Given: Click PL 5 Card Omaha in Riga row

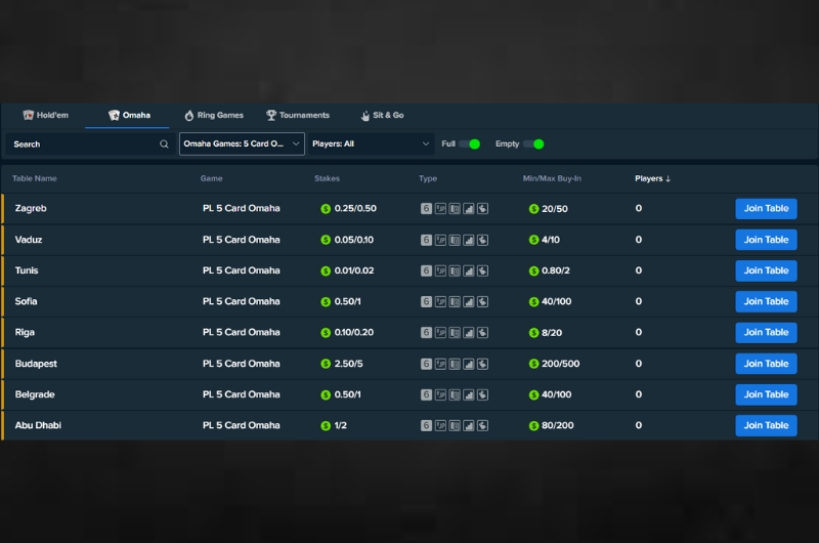Looking at the screenshot, I should click(241, 332).
